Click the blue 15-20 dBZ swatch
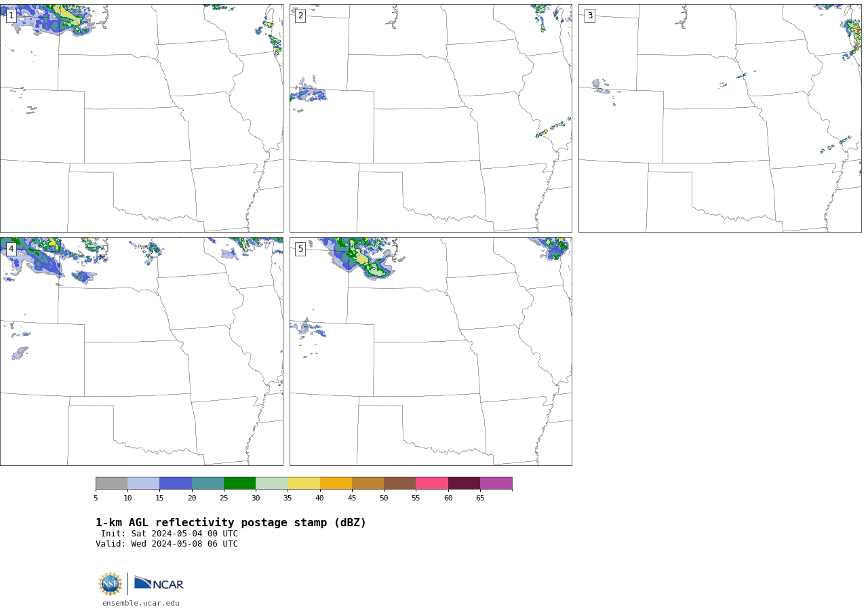 [176, 483]
